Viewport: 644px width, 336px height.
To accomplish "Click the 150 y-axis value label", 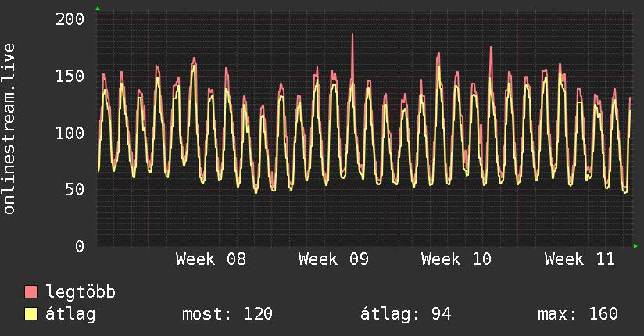I will tap(70, 76).
